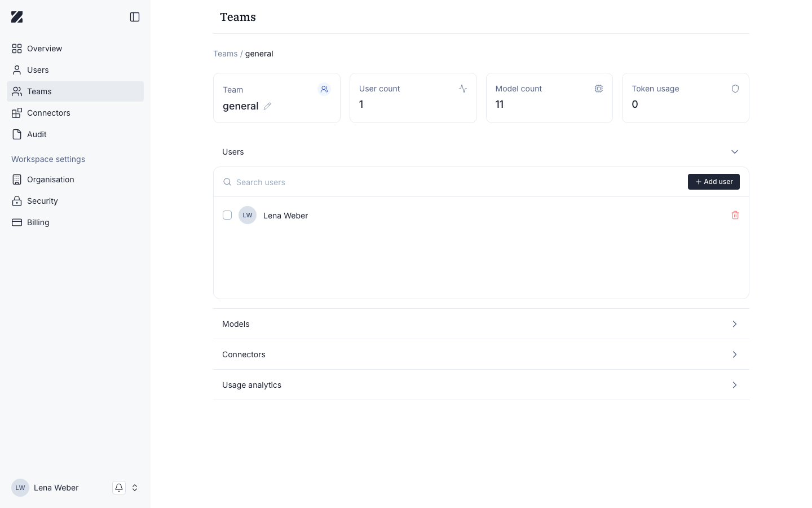Screen dimensions: 812x508
Task: Select Teams in the sidebar
Action: pos(75,91)
